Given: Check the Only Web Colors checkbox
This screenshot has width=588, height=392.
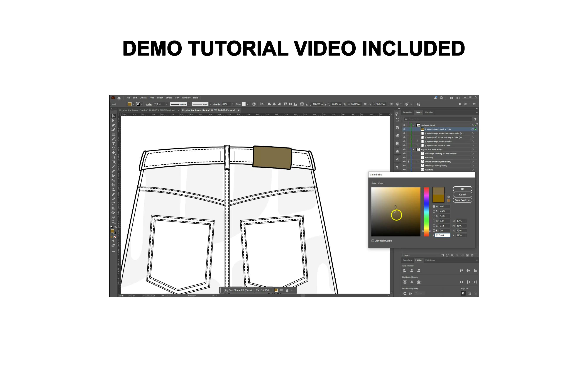Looking at the screenshot, I should [373, 241].
